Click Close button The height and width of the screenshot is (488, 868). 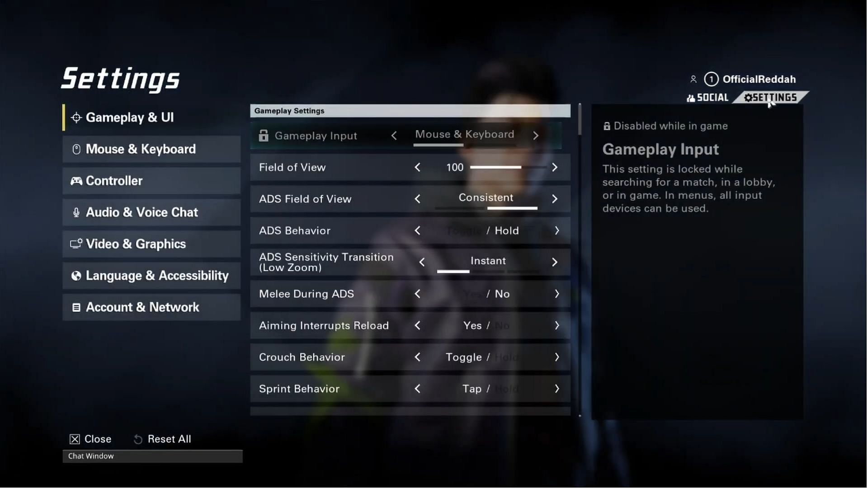90,439
